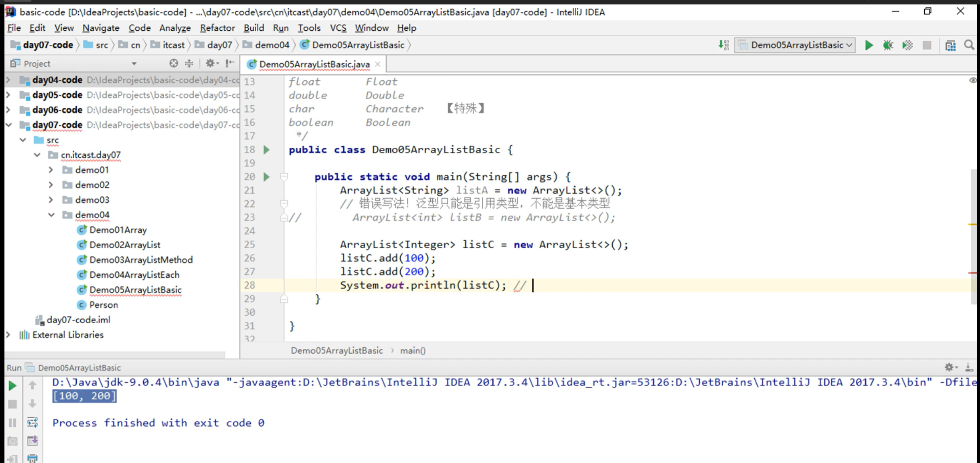The image size is (980, 463).
Task: Open the Refactor menu
Action: pos(217,28)
